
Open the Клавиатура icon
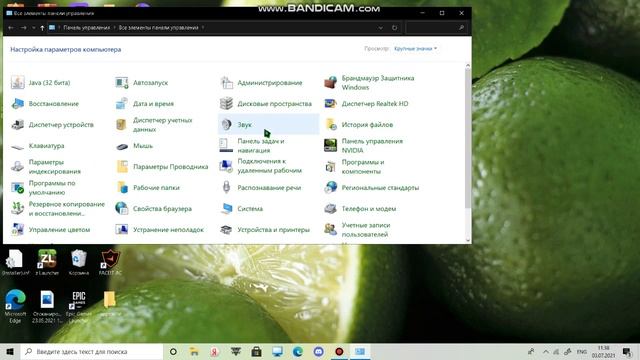pos(18,146)
